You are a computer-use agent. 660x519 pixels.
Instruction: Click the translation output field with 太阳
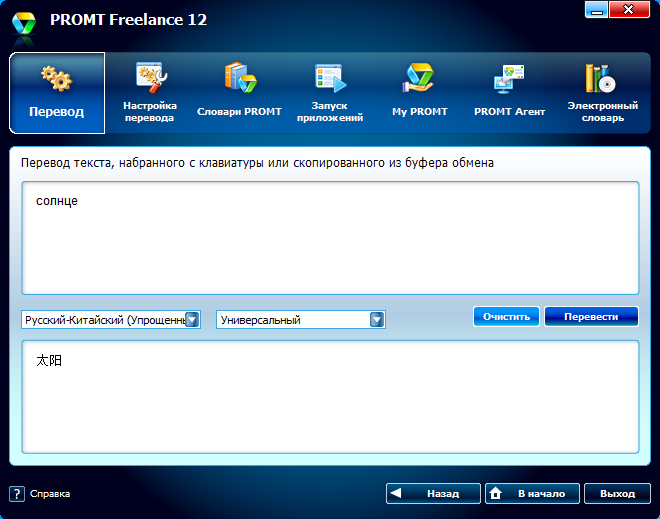330,397
